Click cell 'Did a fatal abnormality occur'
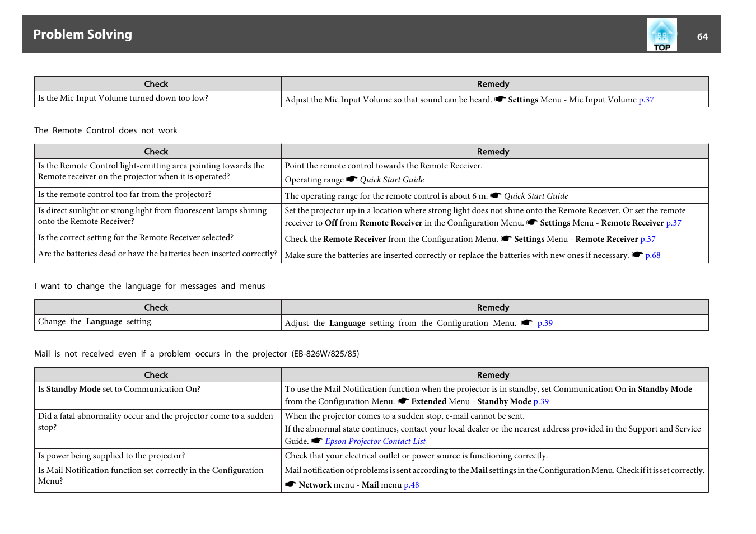 pyautogui.click(x=158, y=429)
